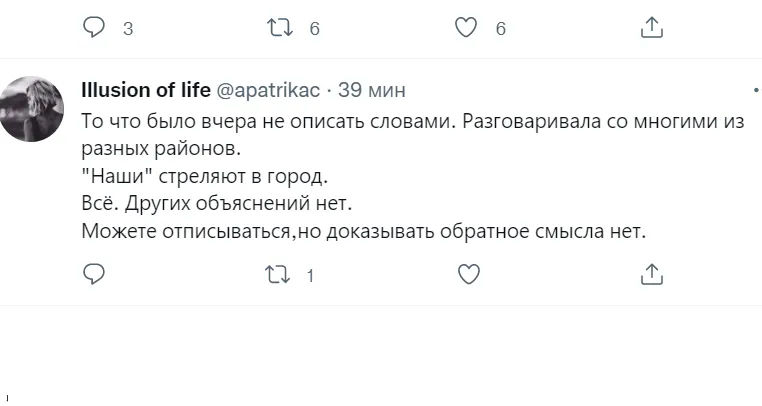Open share icon on the upper tweet

point(651,28)
